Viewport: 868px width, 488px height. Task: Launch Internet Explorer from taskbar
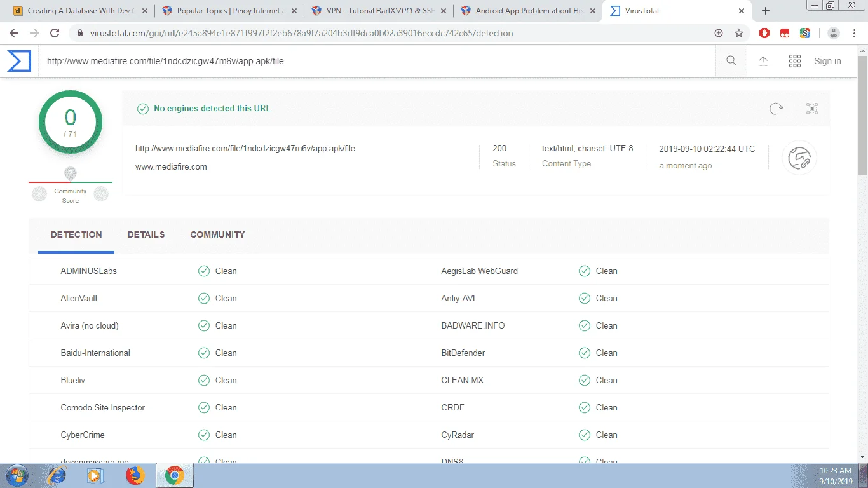pos(57,475)
